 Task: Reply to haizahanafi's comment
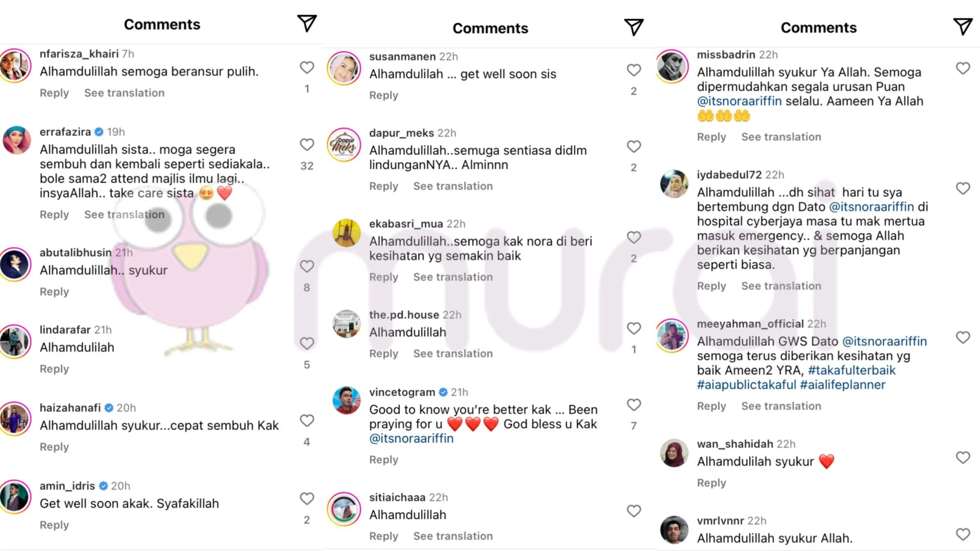(x=54, y=447)
